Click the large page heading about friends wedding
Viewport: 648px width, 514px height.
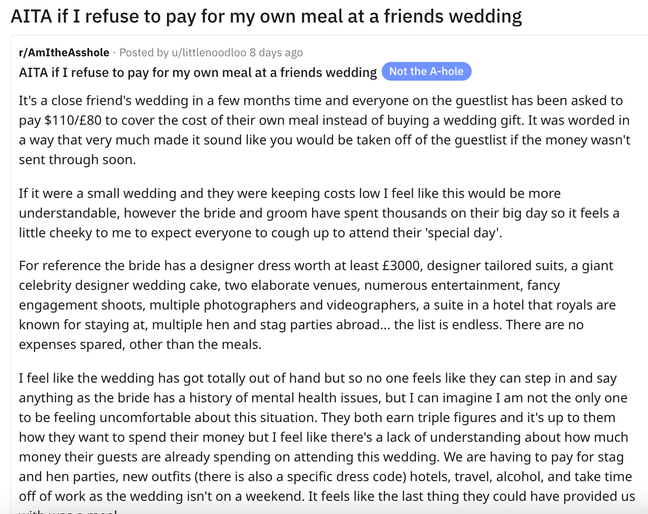(x=266, y=17)
